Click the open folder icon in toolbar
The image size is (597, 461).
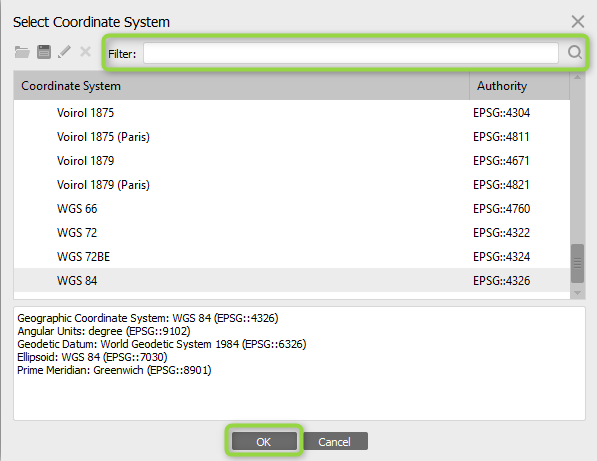click(22, 52)
